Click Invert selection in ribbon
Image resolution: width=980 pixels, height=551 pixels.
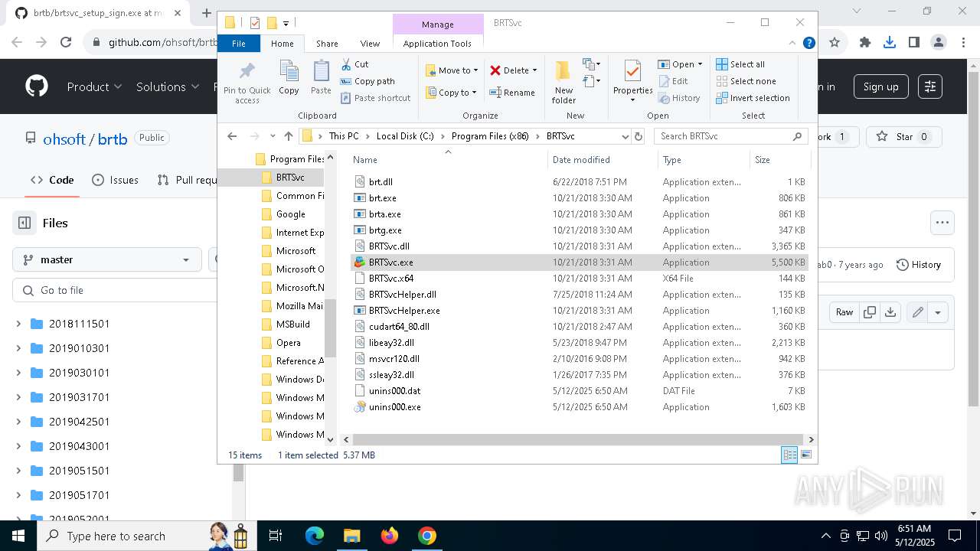753,98
